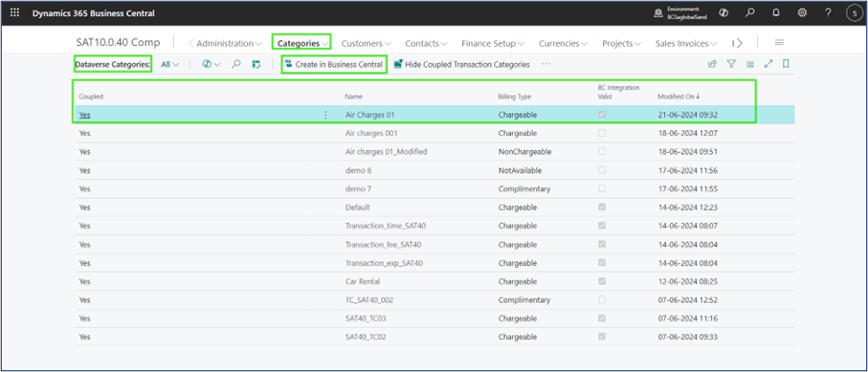868x372 pixels.
Task: Toggle the BC Integration Valid checkbox for Air charges 001
Action: [602, 134]
